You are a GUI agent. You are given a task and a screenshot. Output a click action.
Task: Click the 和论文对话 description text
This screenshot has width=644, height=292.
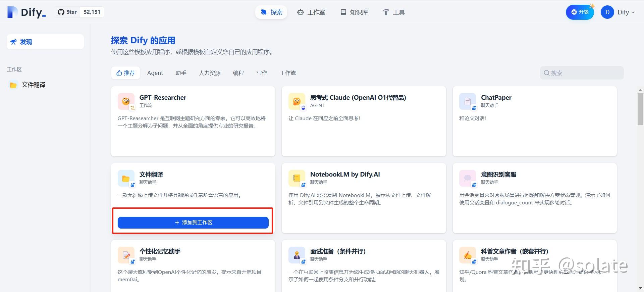click(x=473, y=118)
